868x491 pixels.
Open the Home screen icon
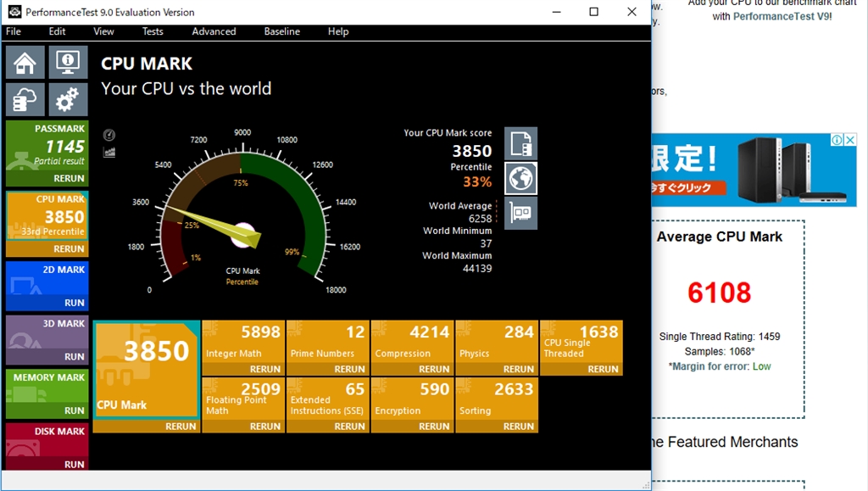pos(25,63)
